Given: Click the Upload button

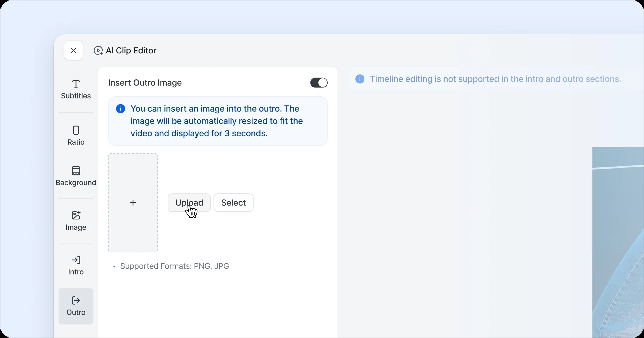Looking at the screenshot, I should point(189,203).
